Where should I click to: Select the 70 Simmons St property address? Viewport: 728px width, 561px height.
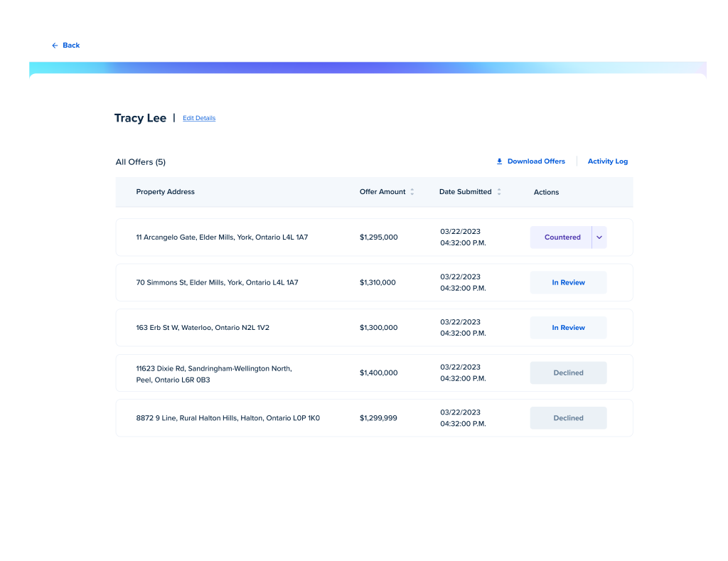(217, 282)
